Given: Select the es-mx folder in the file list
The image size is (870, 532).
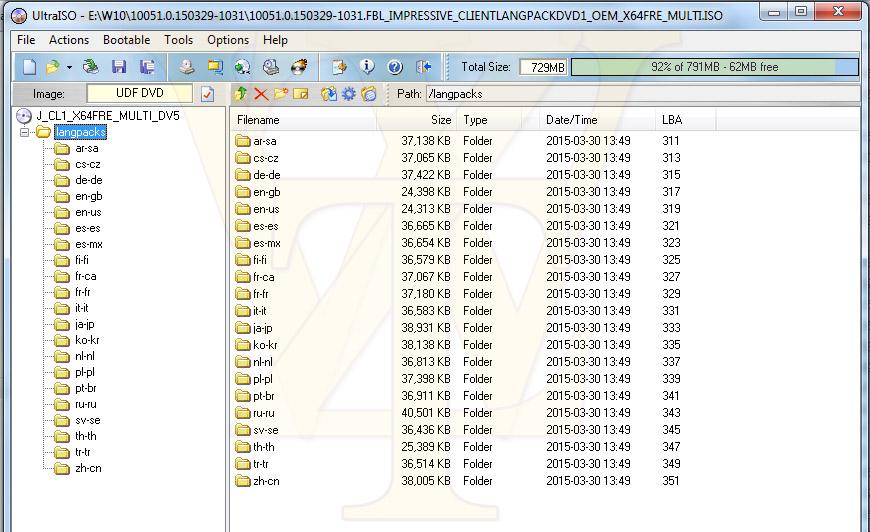Looking at the screenshot, I should [x=267, y=243].
